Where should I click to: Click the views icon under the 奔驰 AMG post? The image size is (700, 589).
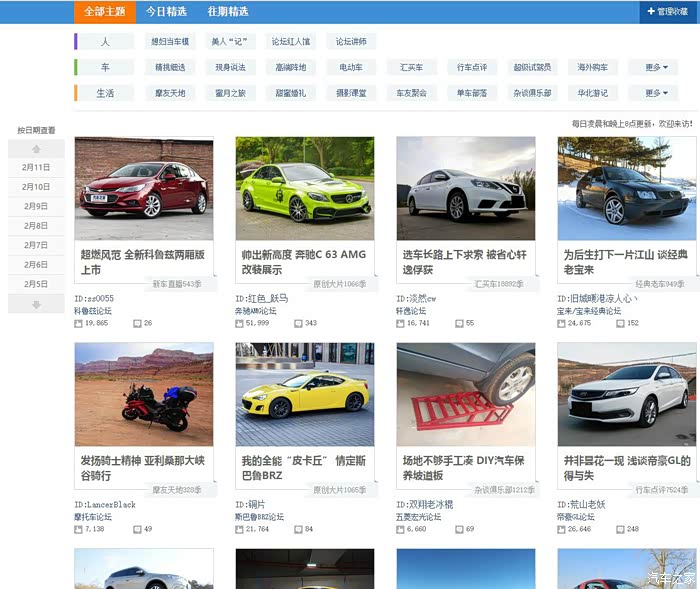click(240, 323)
